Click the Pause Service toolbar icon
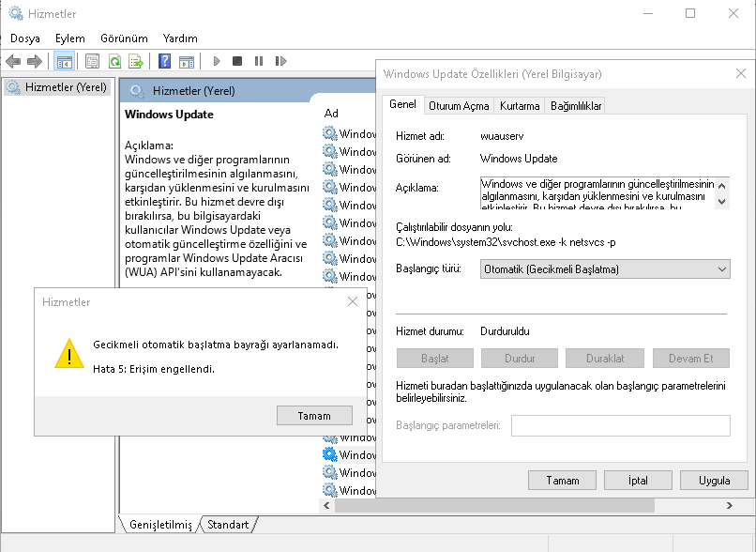The width and height of the screenshot is (756, 552). pos(259,61)
